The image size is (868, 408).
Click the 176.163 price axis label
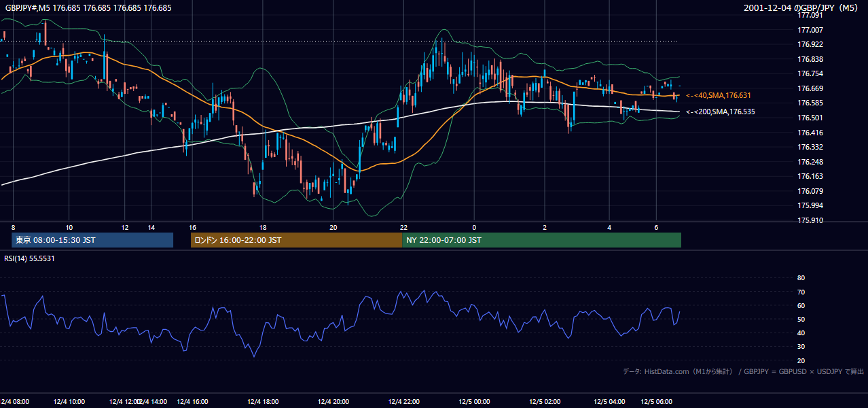(810, 176)
